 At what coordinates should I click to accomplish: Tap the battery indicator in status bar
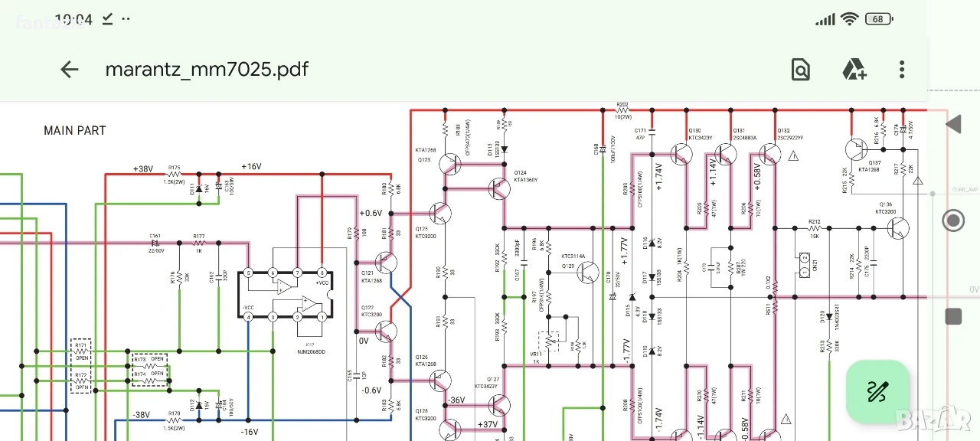pyautogui.click(x=879, y=19)
